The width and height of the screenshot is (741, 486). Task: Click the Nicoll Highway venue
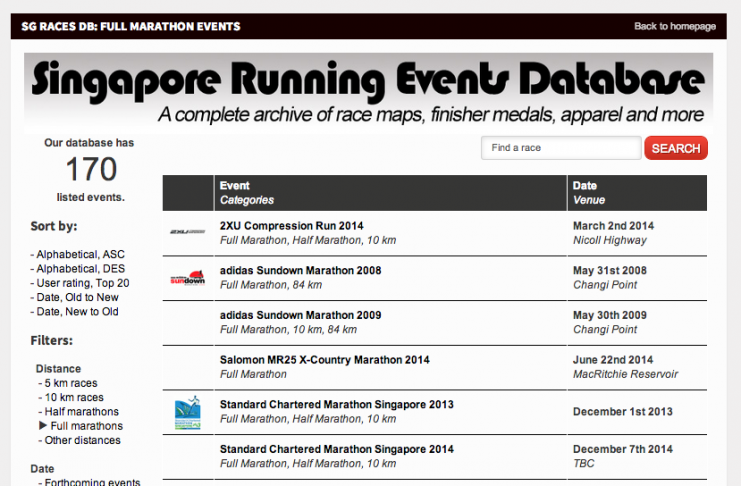(x=610, y=240)
